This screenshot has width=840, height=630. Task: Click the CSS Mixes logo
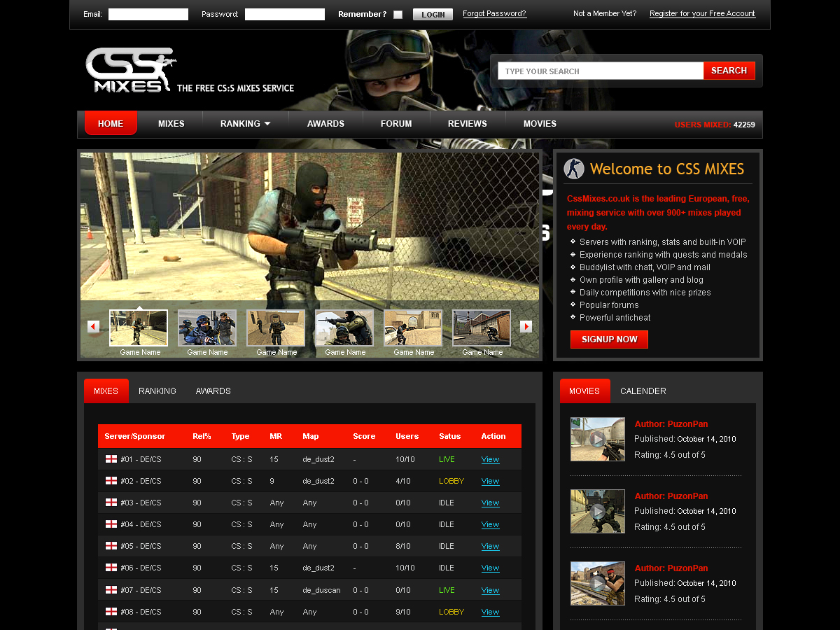[x=131, y=70]
